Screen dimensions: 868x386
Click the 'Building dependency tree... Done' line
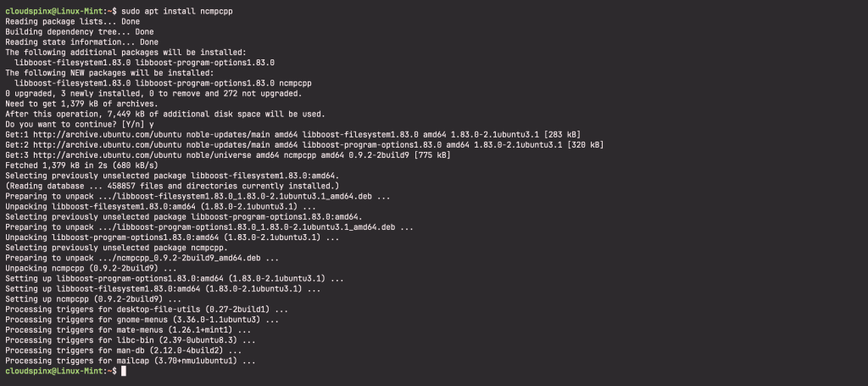click(80, 32)
